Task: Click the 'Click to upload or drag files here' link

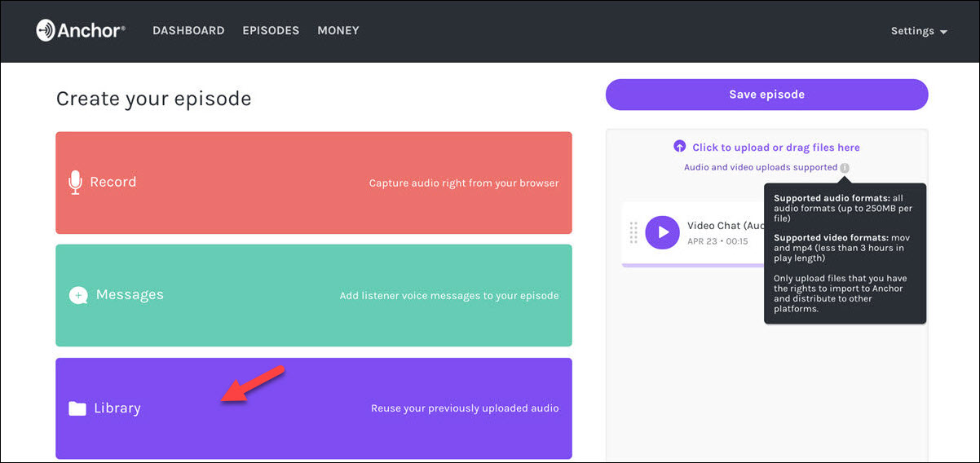Action: 775,148
